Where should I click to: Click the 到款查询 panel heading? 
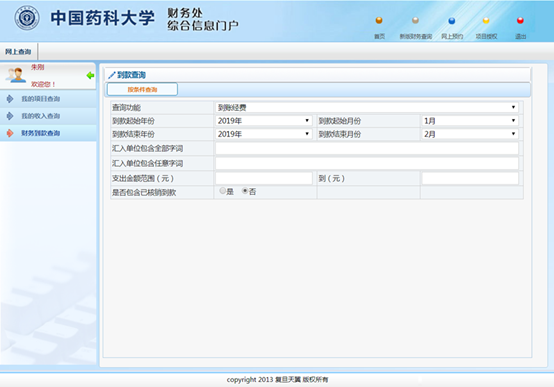pos(131,75)
